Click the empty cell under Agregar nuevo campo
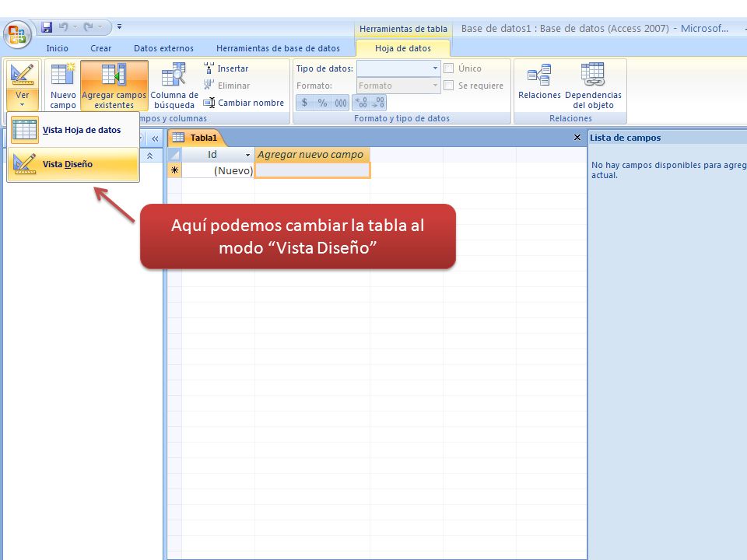Viewport: 747px width, 560px height. (313, 170)
